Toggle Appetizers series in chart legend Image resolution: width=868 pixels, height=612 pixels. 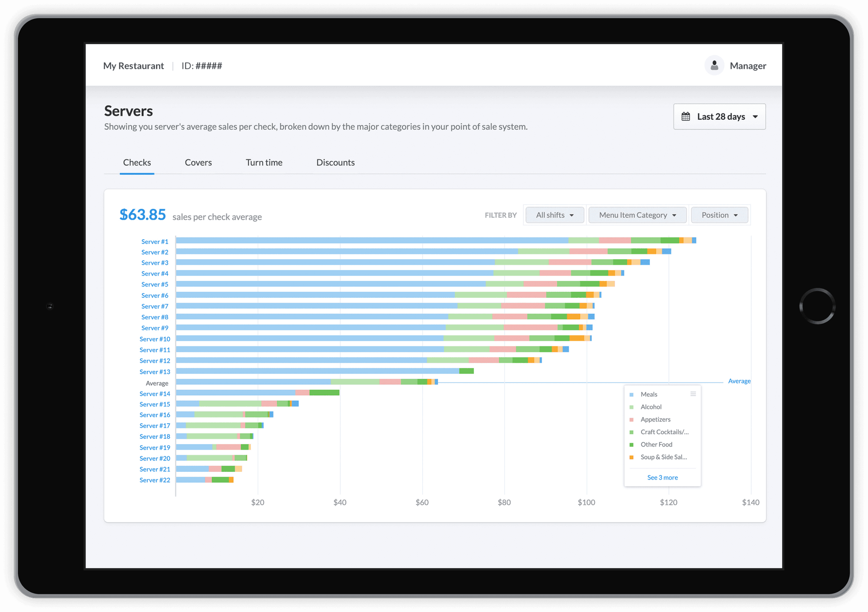(x=655, y=420)
